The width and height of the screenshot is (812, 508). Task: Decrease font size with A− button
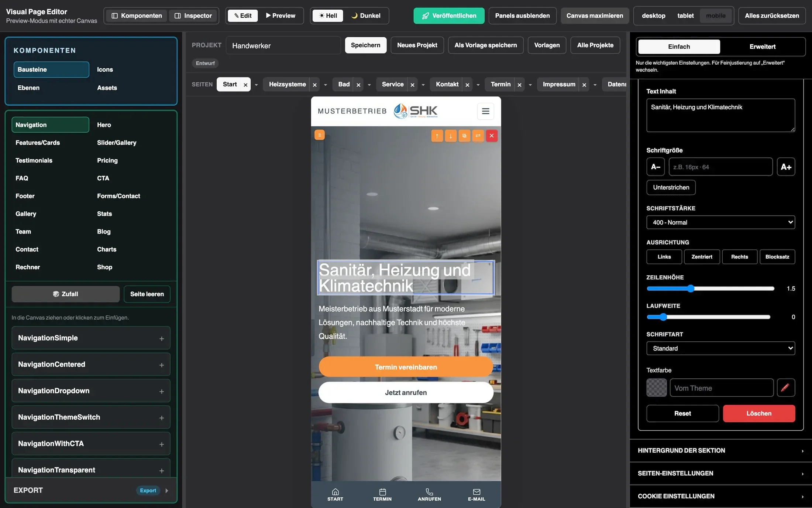pos(656,167)
